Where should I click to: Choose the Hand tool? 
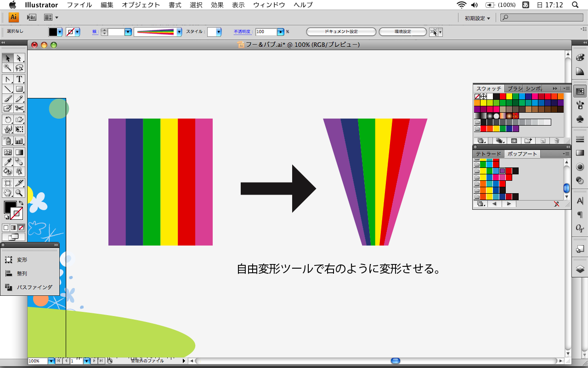8,193
